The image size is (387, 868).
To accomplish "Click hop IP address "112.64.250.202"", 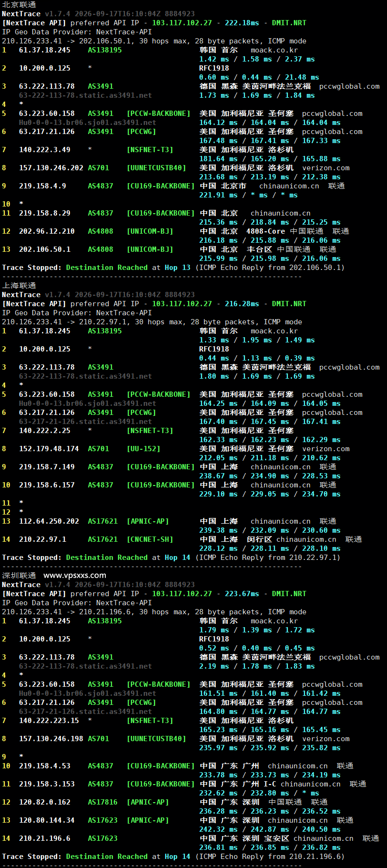I will coord(49,521).
